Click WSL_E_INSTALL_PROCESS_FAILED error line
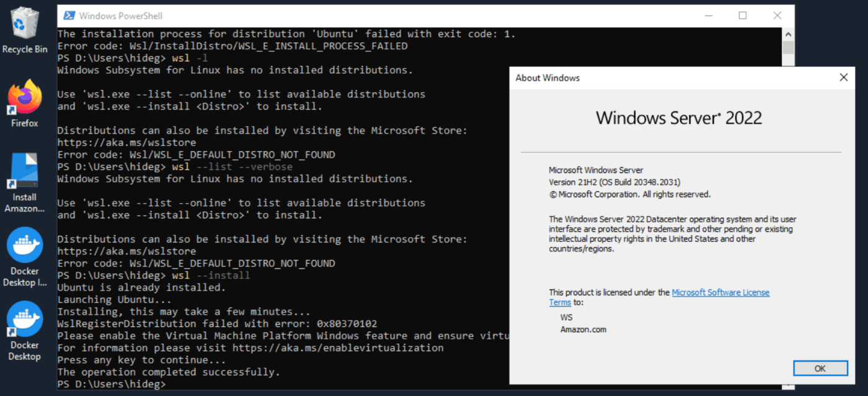Image resolution: width=868 pixels, height=396 pixels. pos(232,46)
